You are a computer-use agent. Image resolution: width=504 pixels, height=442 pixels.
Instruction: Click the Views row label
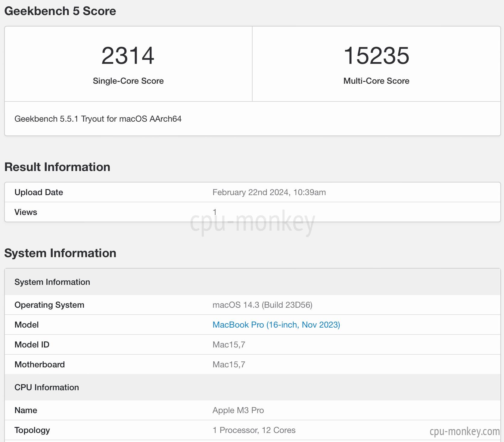[26, 212]
